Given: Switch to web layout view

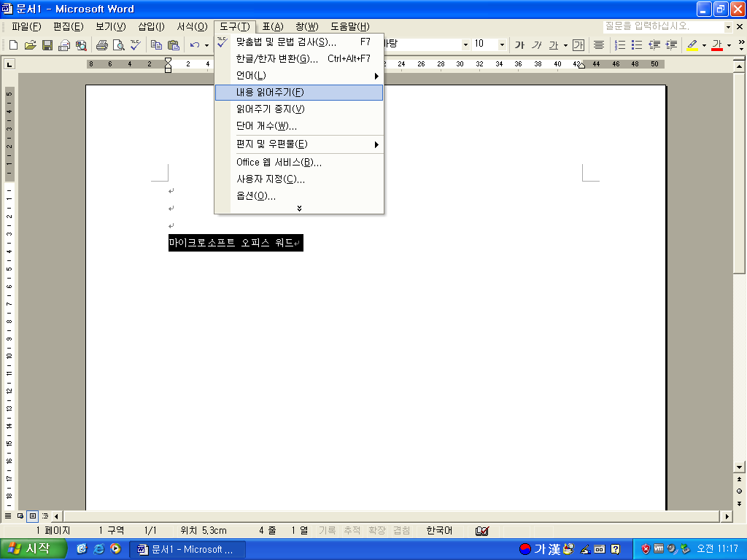Looking at the screenshot, I should coord(20,516).
